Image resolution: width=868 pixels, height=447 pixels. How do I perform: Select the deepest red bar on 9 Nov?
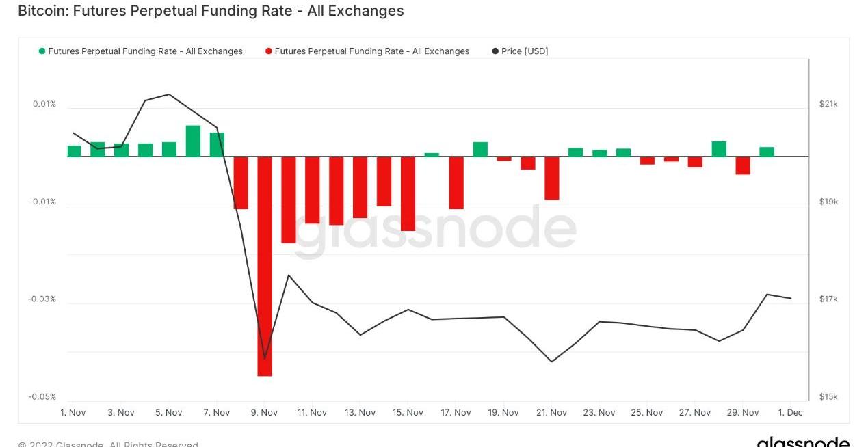tap(265, 266)
